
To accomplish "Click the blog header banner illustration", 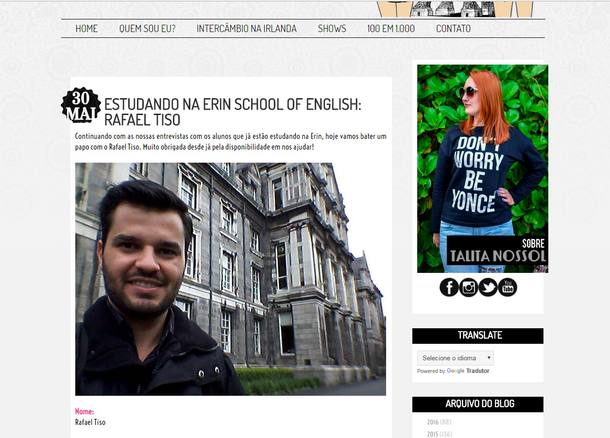I will (455, 9).
